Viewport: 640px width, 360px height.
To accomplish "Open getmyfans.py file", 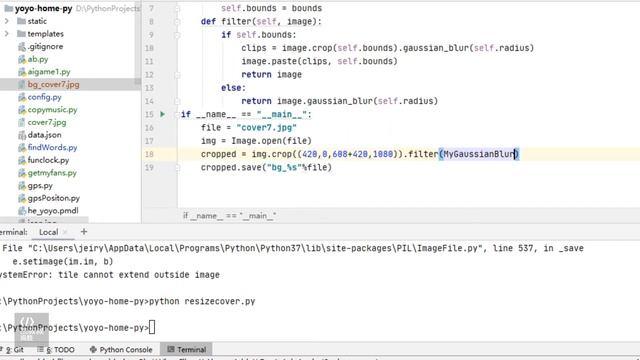I will 52,173.
